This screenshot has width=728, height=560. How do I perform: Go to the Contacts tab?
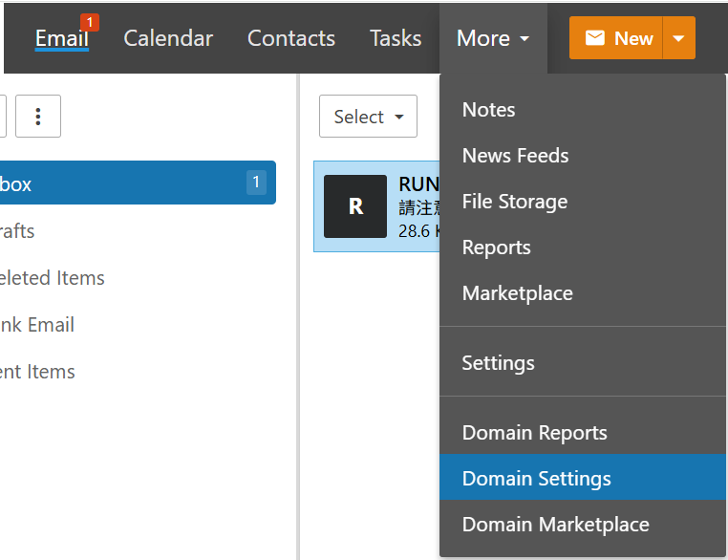[x=291, y=38]
